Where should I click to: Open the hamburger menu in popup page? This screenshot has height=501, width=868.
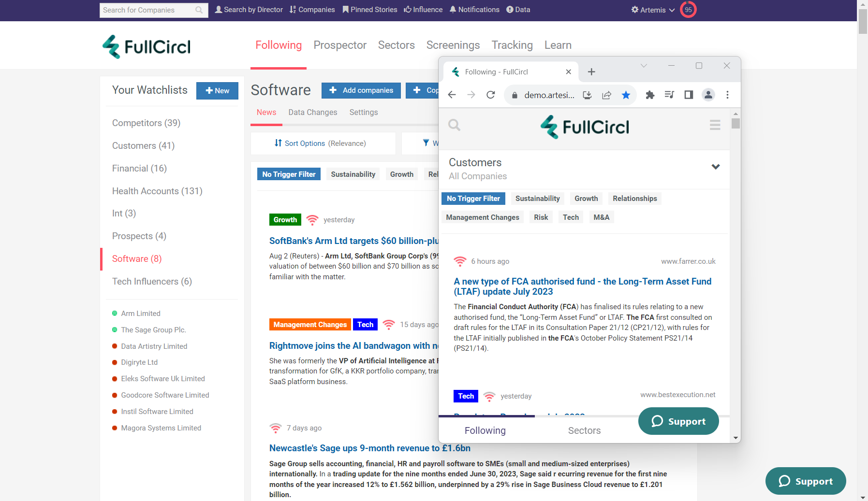click(x=715, y=125)
